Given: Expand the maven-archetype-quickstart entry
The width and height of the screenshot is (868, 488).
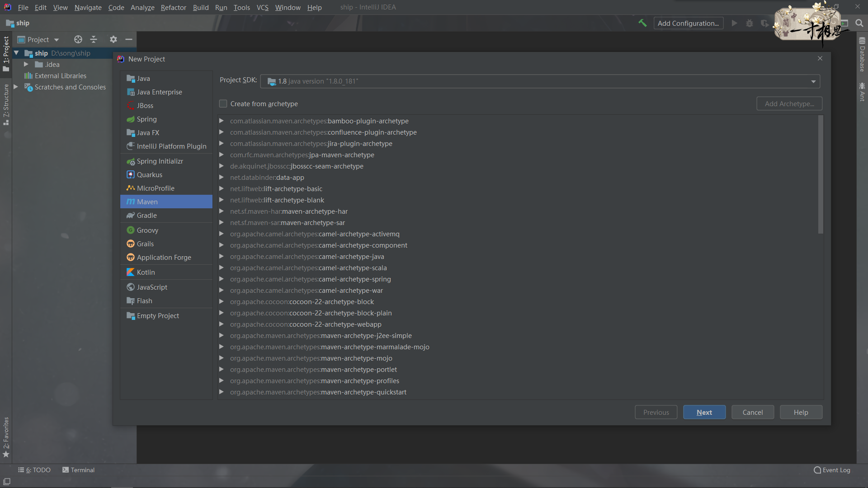Looking at the screenshot, I should click(222, 392).
